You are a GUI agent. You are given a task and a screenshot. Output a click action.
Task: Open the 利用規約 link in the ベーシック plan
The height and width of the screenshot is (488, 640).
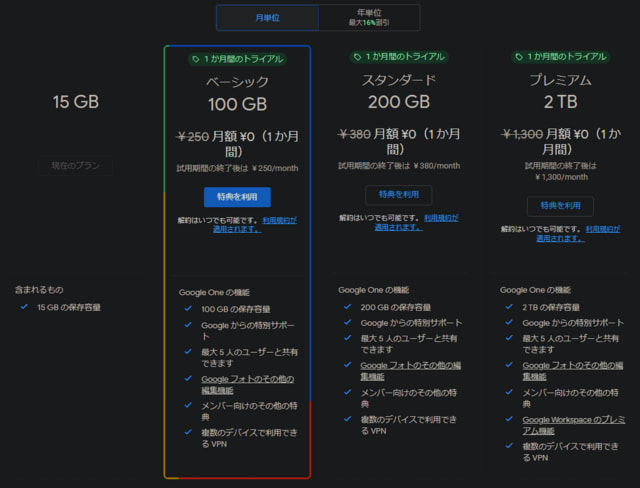279,219
